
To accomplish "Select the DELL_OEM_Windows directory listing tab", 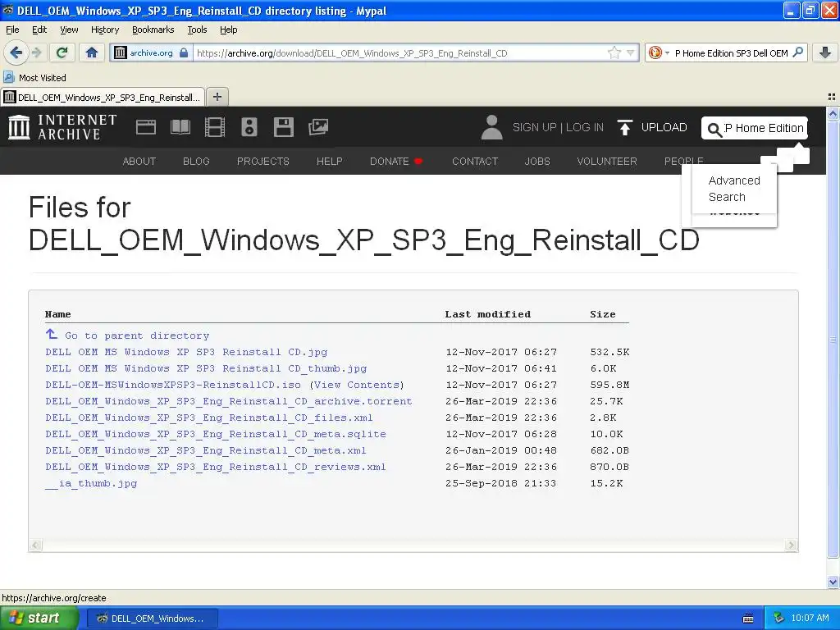I will point(103,97).
